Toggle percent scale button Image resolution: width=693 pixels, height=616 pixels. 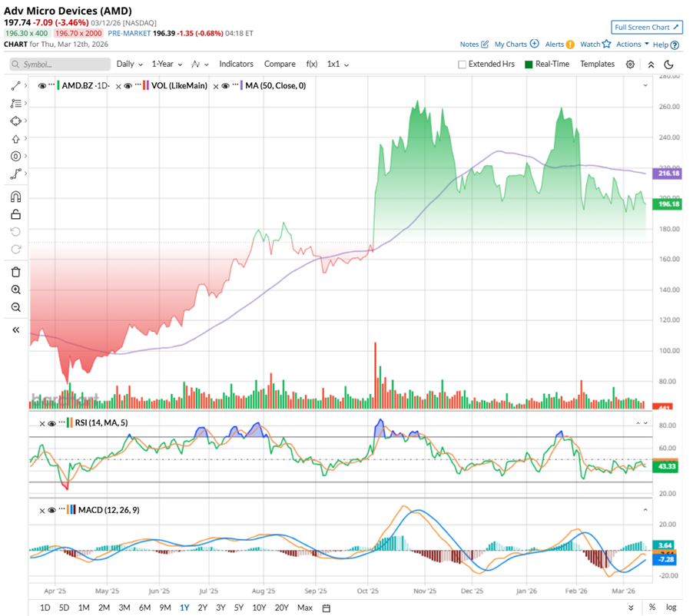tap(652, 607)
